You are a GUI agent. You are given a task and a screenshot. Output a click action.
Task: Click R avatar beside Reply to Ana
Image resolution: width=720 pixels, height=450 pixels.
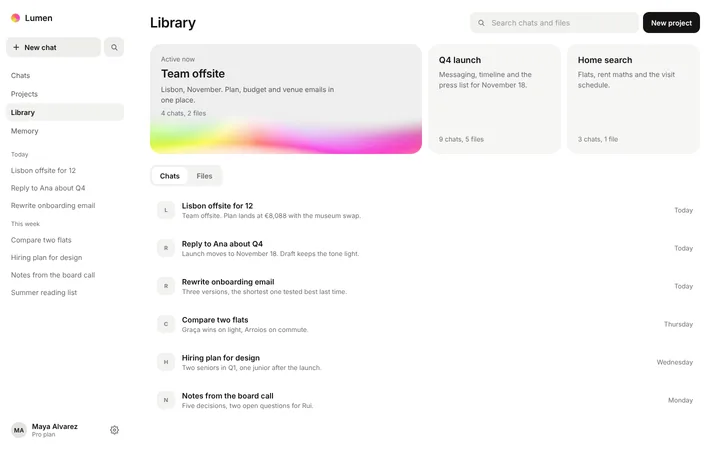pos(166,248)
